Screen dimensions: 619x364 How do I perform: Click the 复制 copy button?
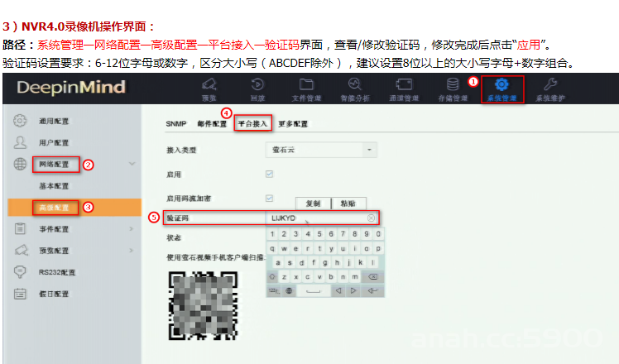tap(313, 204)
